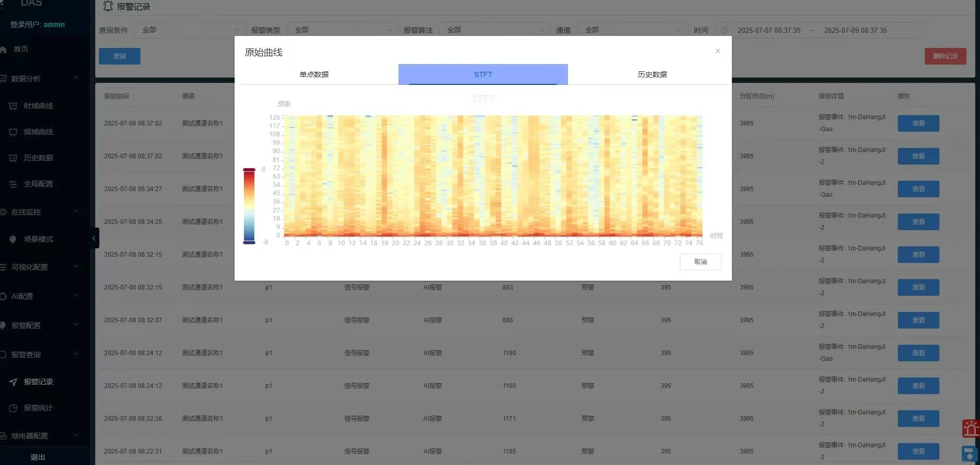Click the home icon beside 首页
Screen dimensions: 980x465
pyautogui.click(x=3, y=49)
